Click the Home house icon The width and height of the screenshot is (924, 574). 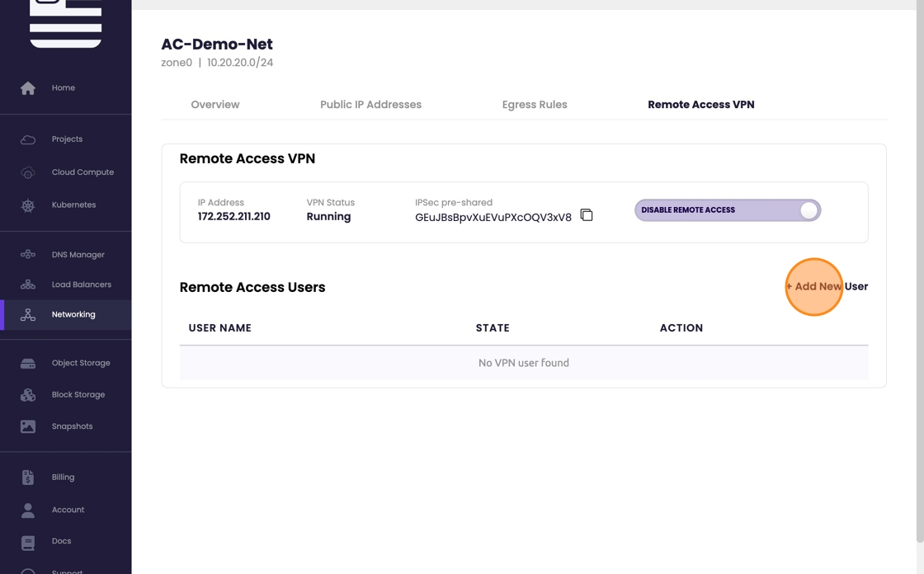pyautogui.click(x=28, y=88)
